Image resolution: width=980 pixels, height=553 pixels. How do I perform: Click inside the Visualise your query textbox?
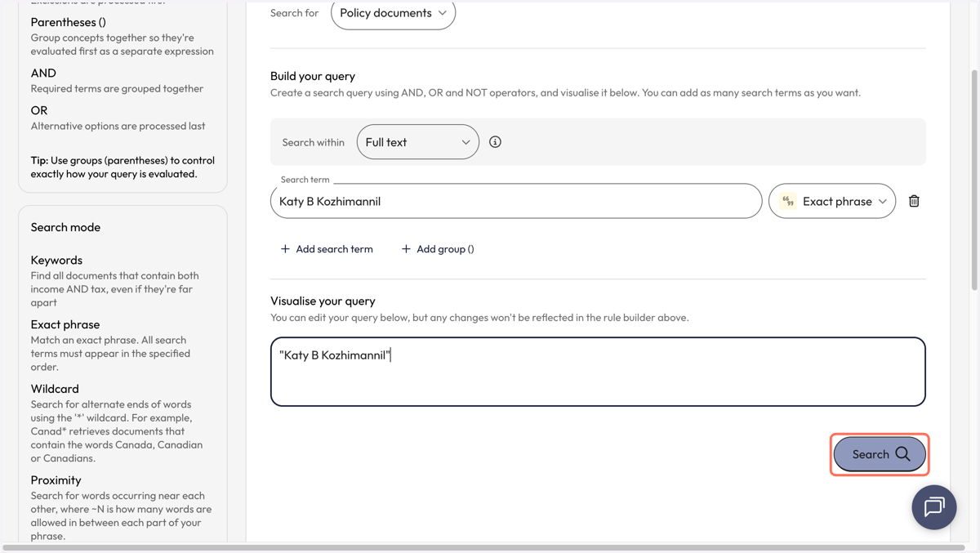598,372
